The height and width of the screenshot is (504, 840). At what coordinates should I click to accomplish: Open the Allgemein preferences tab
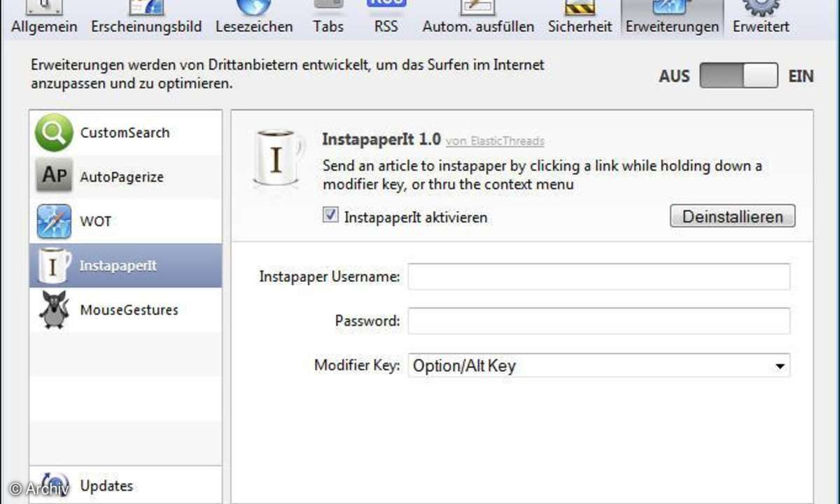click(x=44, y=19)
